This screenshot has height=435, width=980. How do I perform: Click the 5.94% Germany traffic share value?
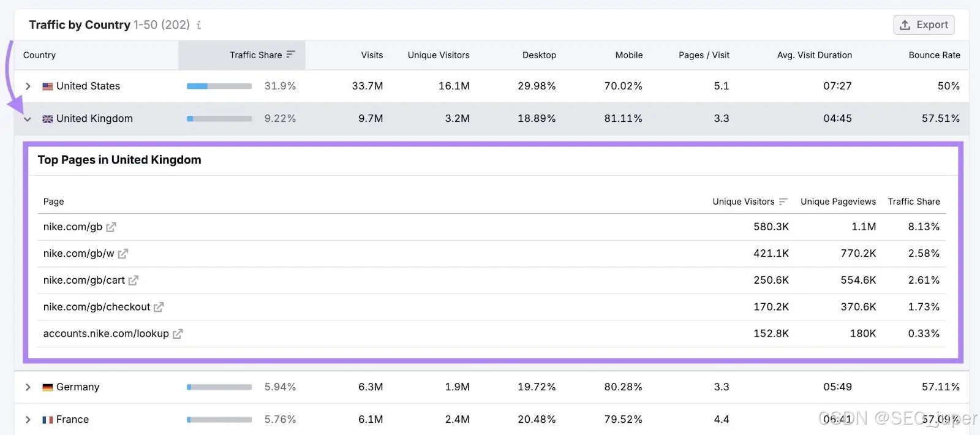tap(280, 387)
